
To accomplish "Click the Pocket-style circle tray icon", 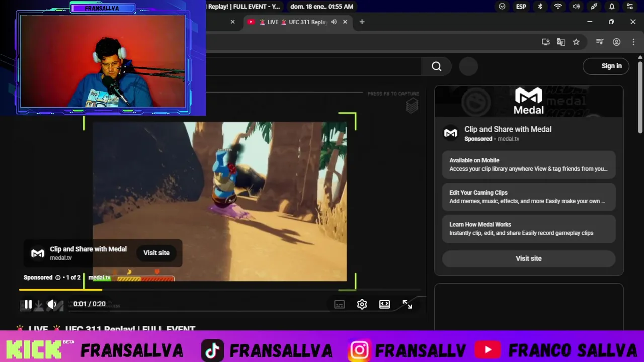I will (502, 6).
